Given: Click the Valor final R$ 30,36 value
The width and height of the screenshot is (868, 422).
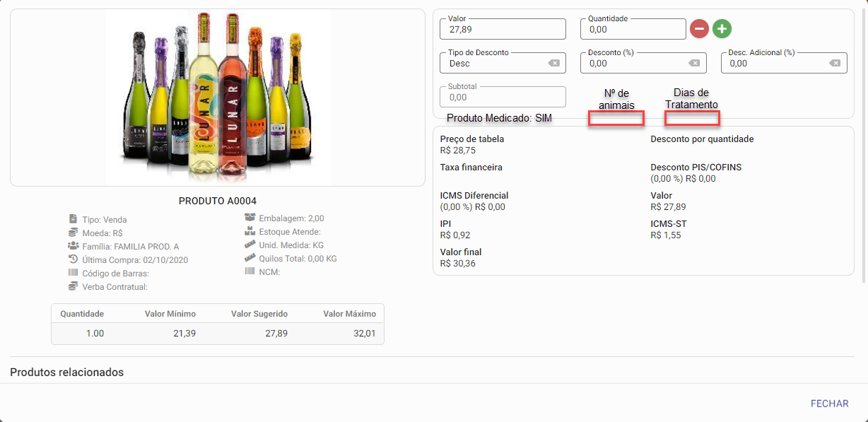Looking at the screenshot, I should (x=457, y=264).
